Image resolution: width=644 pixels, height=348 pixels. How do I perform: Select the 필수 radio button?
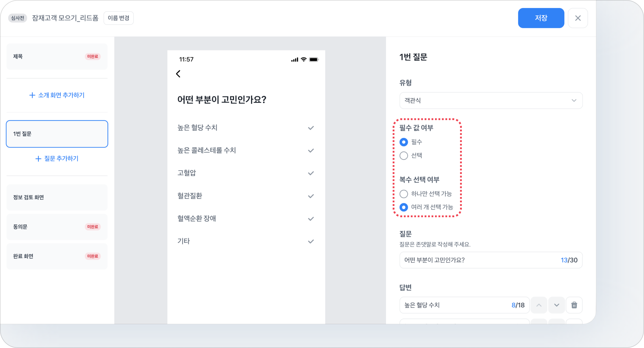(x=404, y=142)
